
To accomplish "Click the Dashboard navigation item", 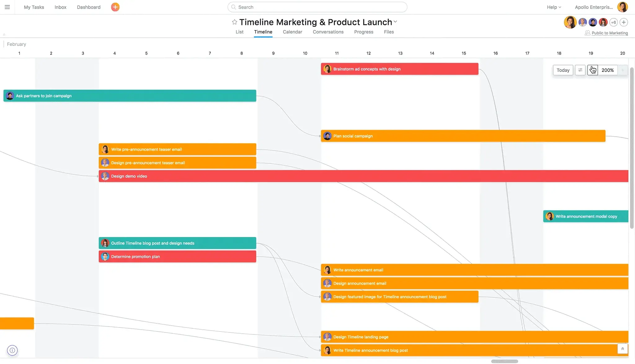I will (x=89, y=7).
